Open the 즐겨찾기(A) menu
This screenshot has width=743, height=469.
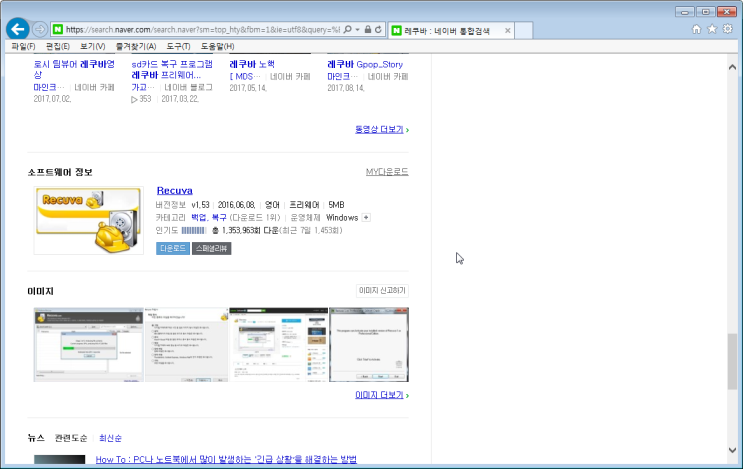click(x=136, y=46)
